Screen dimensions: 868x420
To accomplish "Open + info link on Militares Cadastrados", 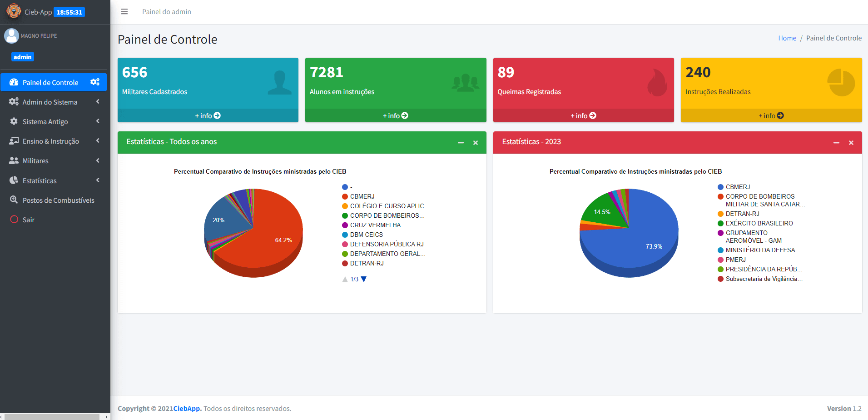I will pos(208,115).
